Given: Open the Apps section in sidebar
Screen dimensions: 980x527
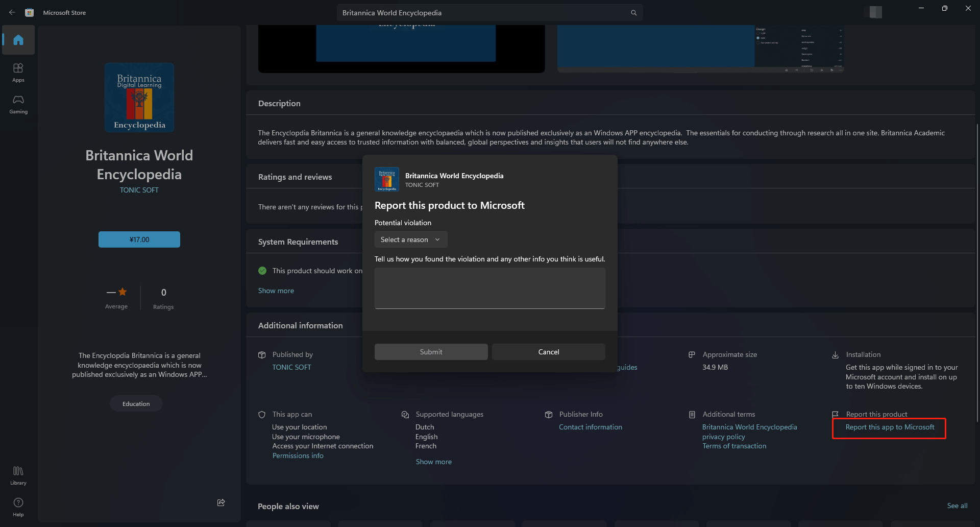Looking at the screenshot, I should [18, 72].
